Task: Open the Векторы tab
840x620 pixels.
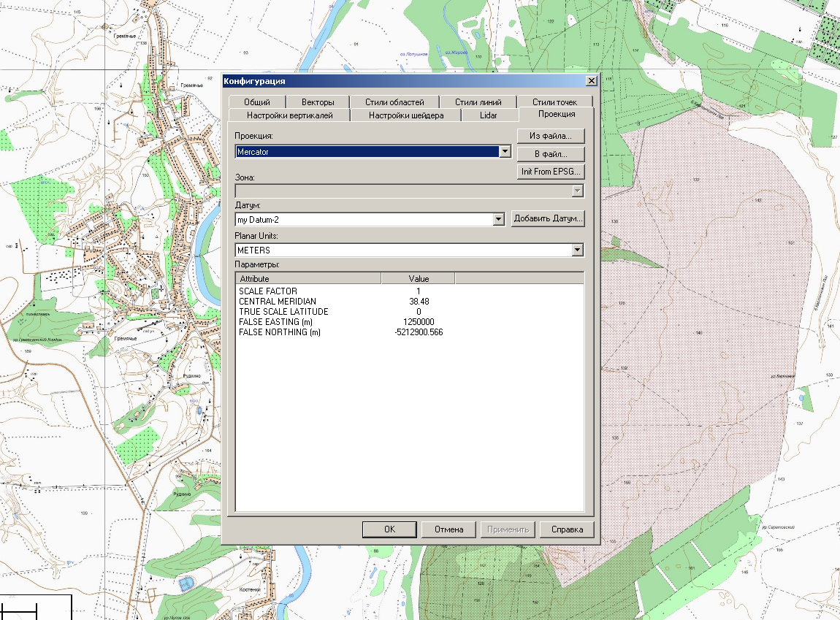Action: pyautogui.click(x=318, y=102)
